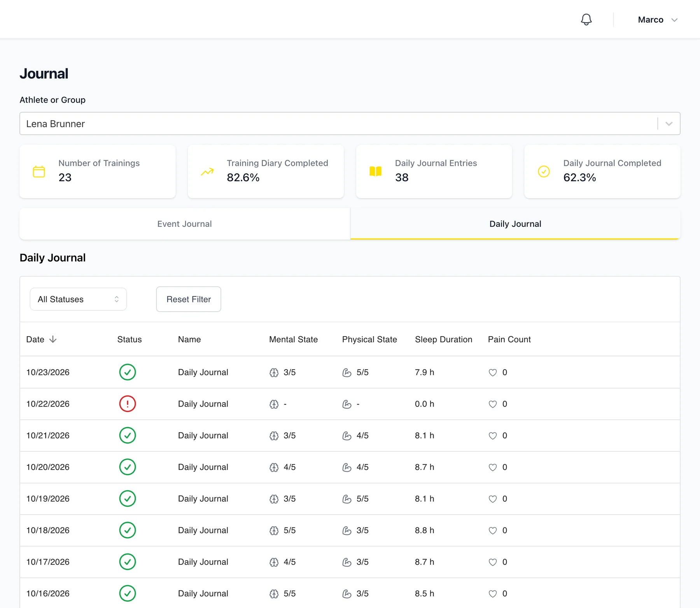Click the 8.5 h sleep value for 10/16/2026
This screenshot has width=700, height=608.
pyautogui.click(x=424, y=593)
